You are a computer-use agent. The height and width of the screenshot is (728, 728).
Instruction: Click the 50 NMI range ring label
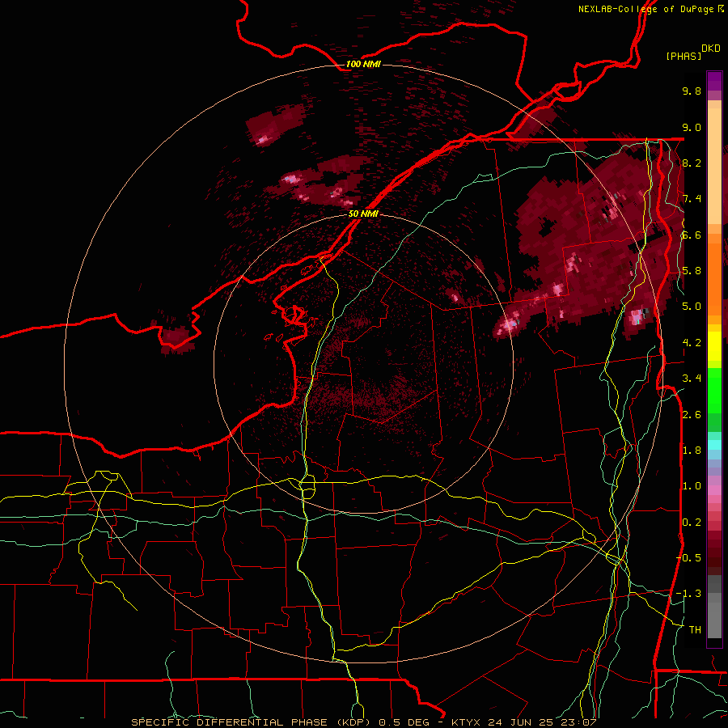click(363, 214)
